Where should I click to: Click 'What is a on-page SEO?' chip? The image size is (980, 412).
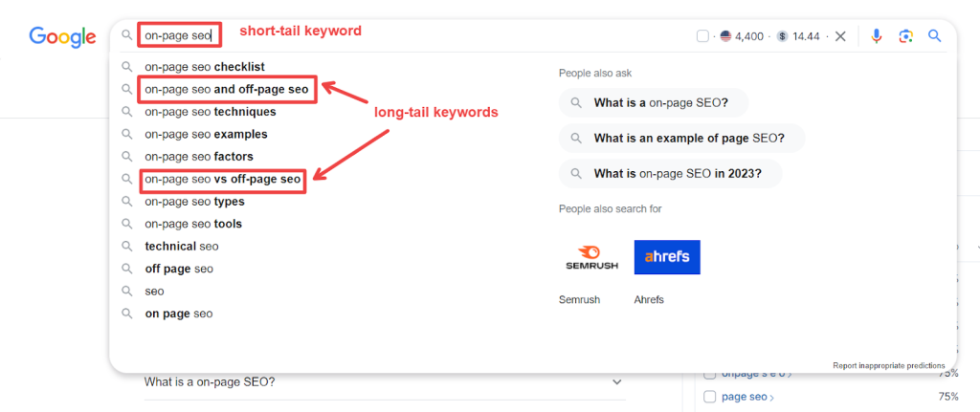tap(653, 103)
